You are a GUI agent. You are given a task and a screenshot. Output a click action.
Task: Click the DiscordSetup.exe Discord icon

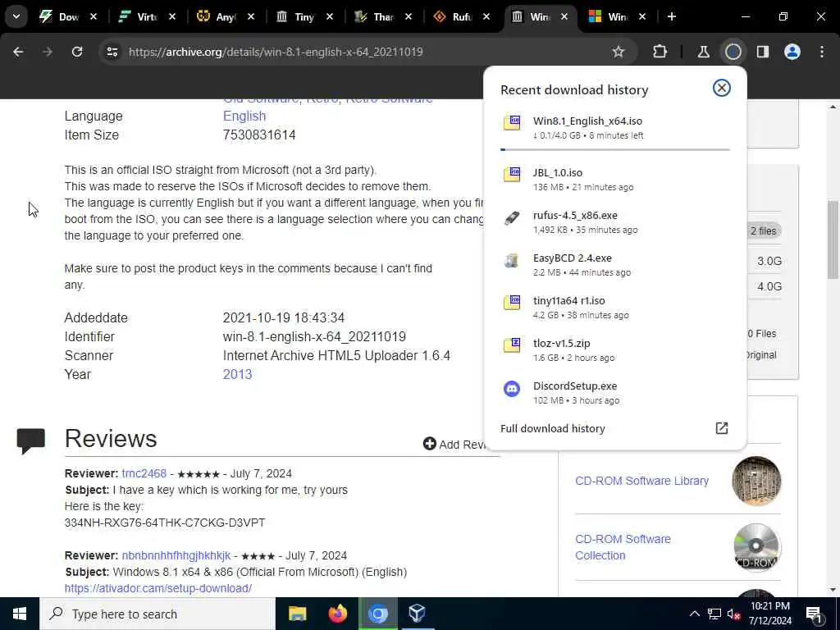pos(512,388)
